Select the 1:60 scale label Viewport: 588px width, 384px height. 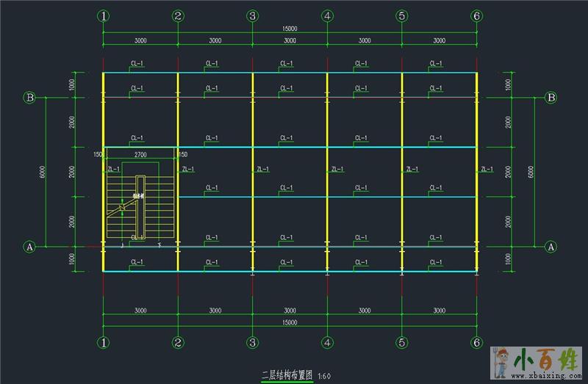[x=324, y=376]
